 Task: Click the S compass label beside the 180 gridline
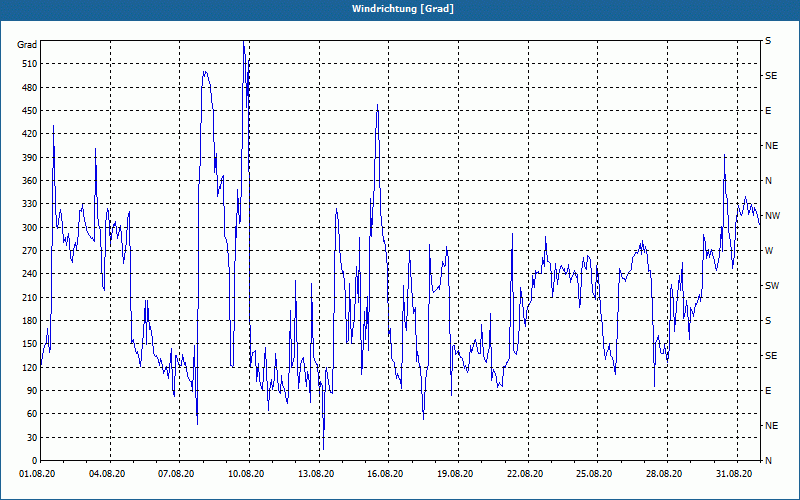[768, 320]
